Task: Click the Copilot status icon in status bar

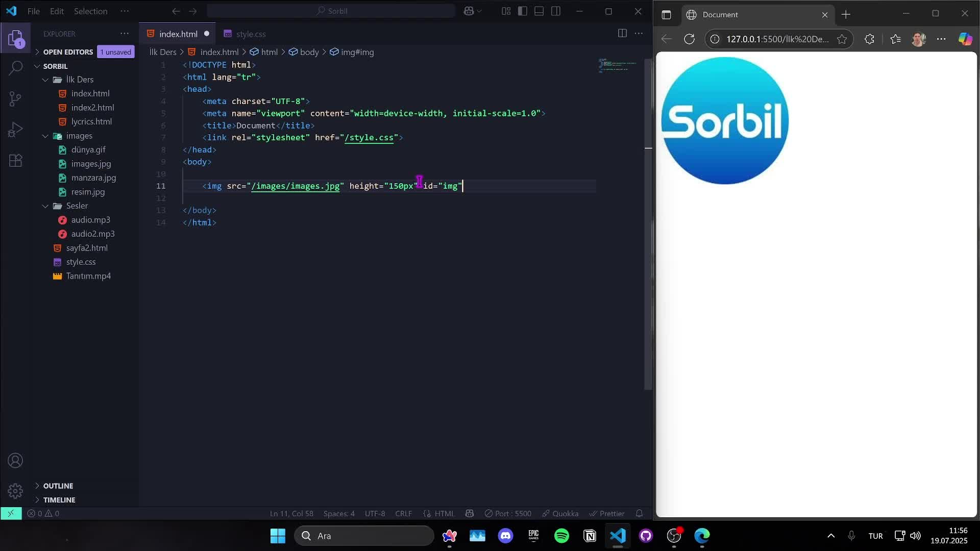Action: (x=470, y=513)
